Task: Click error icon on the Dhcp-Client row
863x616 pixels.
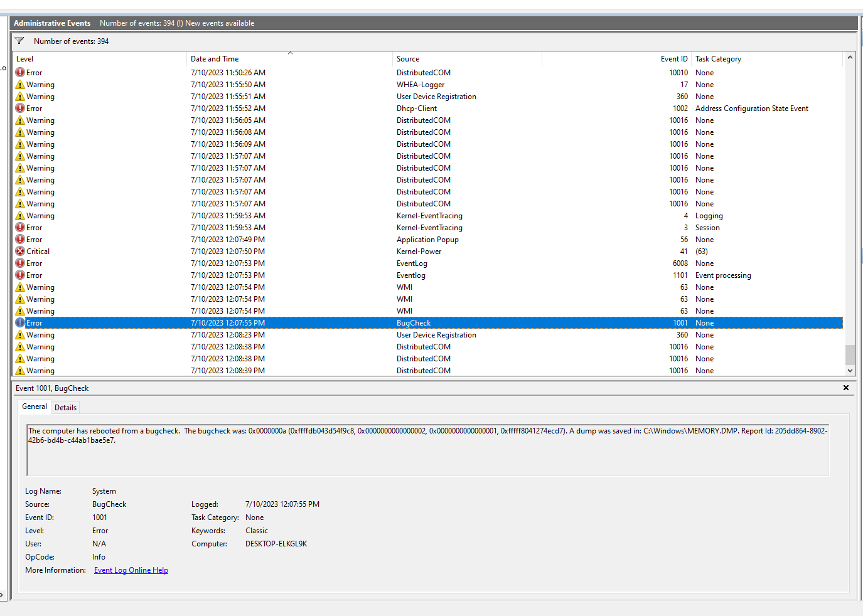Action: [20, 109]
